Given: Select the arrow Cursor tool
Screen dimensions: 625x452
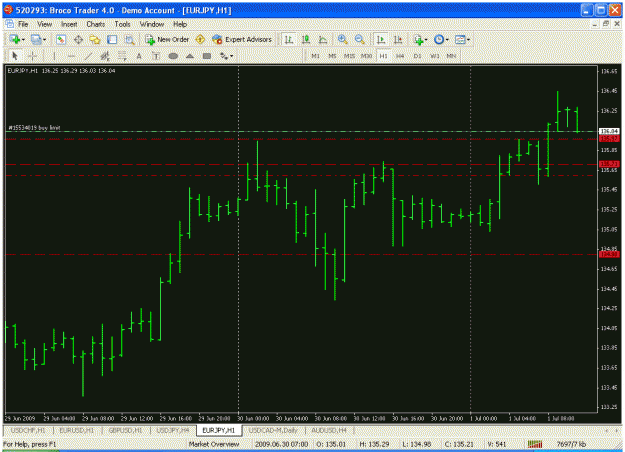Looking at the screenshot, I should coord(15,56).
